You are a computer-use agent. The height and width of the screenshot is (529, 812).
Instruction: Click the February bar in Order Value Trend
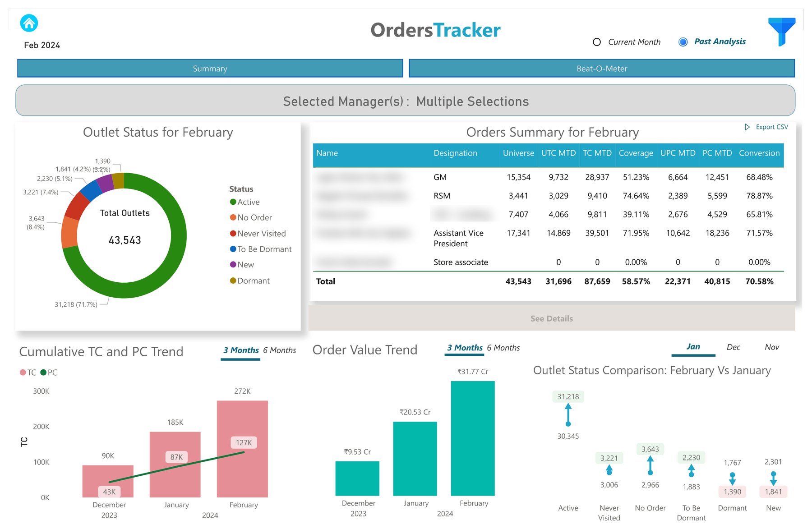(473, 438)
